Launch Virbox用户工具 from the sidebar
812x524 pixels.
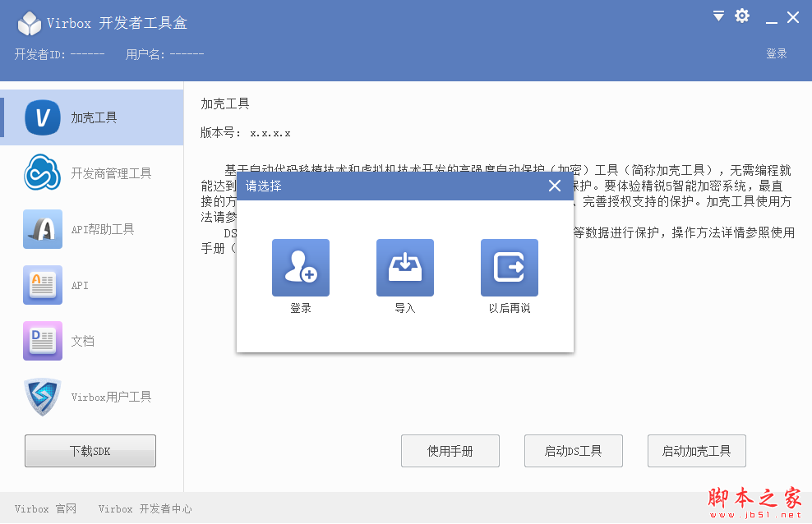90,397
